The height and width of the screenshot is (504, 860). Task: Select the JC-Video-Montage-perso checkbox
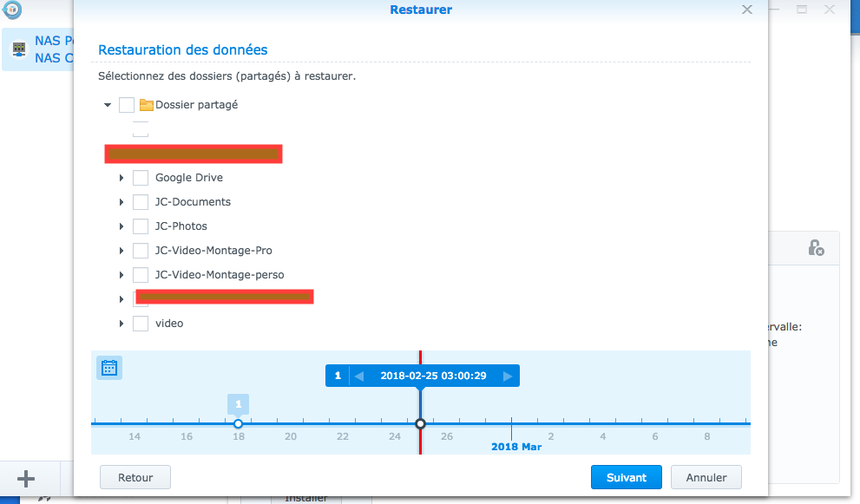point(141,275)
